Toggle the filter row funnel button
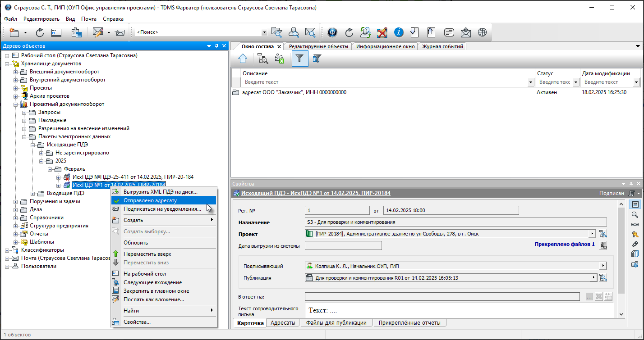Screen dimensions: 644x340 pyautogui.click(x=300, y=59)
